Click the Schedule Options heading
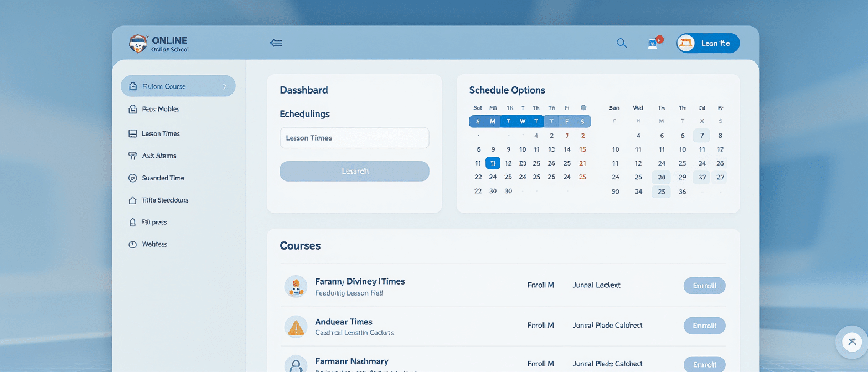 coord(507,90)
